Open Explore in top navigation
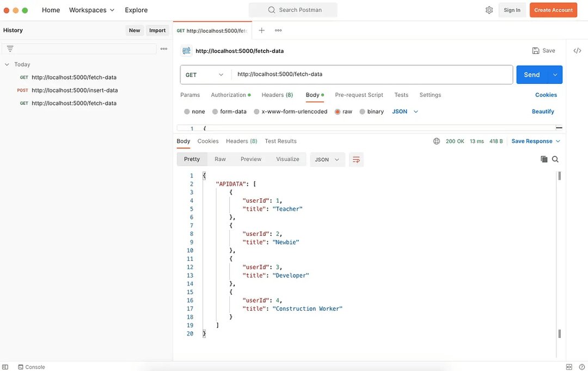The height and width of the screenshot is (371, 588). [x=136, y=10]
